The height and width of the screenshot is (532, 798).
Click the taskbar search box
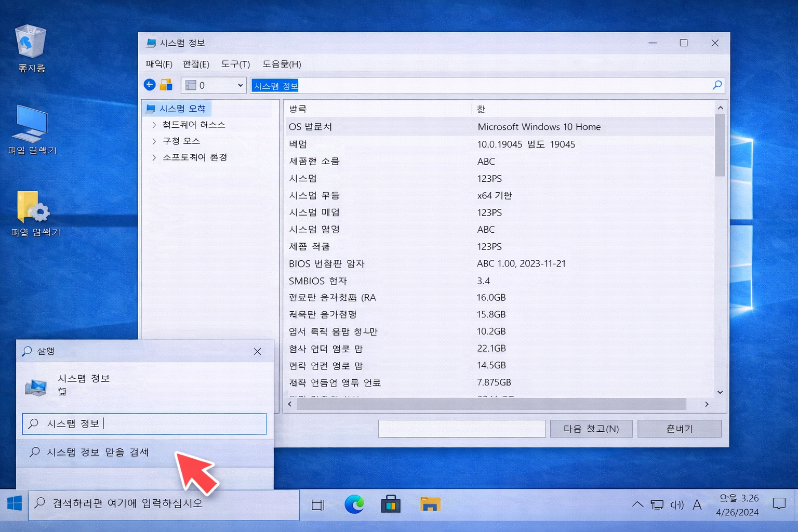click(x=164, y=504)
